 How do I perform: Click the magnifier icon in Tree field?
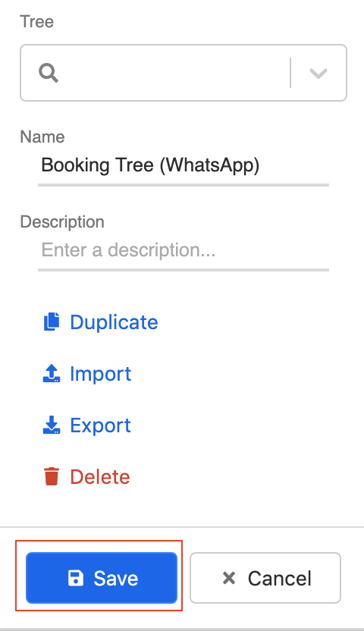click(x=49, y=74)
